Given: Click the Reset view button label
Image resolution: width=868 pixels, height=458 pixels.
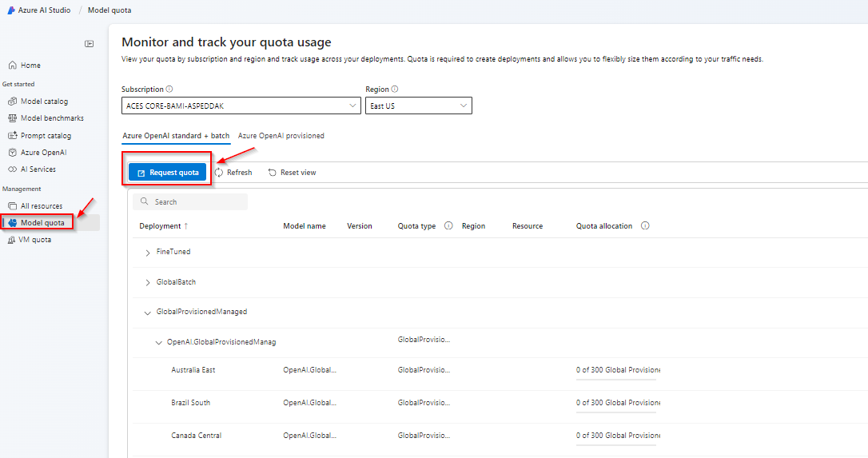Looking at the screenshot, I should pos(298,173).
